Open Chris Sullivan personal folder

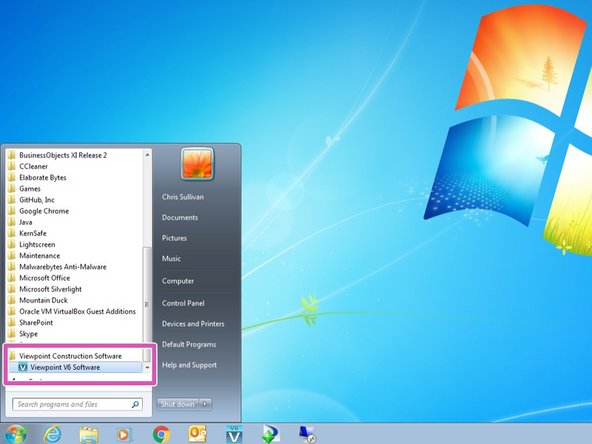183,197
